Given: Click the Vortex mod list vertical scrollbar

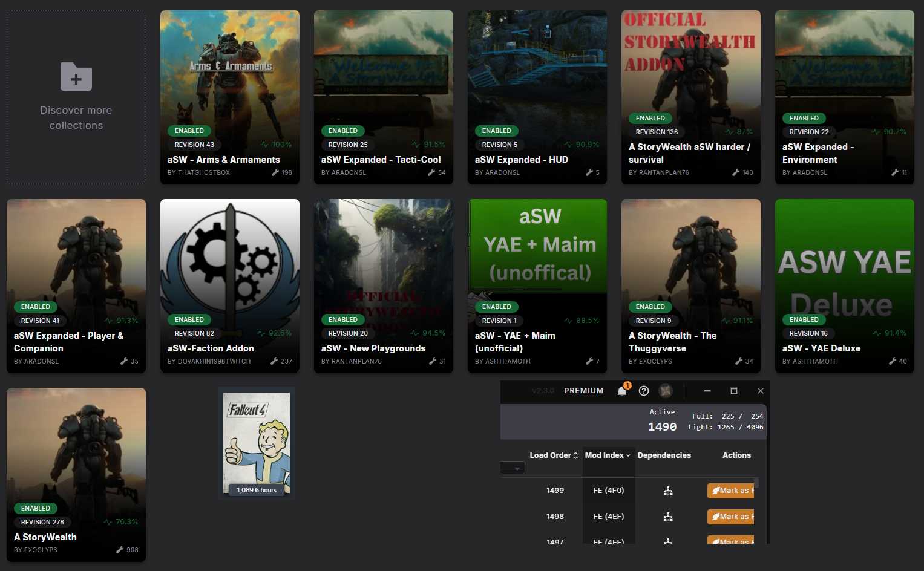Looking at the screenshot, I should (756, 483).
